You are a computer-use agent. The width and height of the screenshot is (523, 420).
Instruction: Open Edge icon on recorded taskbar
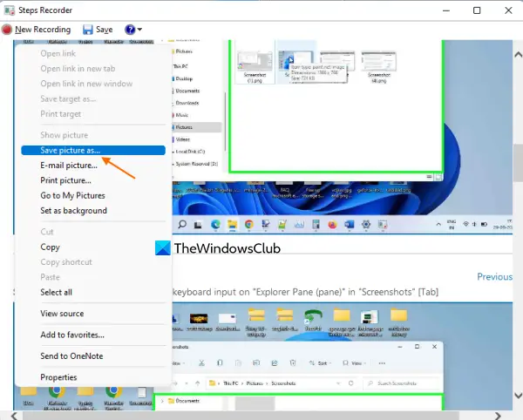click(215, 225)
